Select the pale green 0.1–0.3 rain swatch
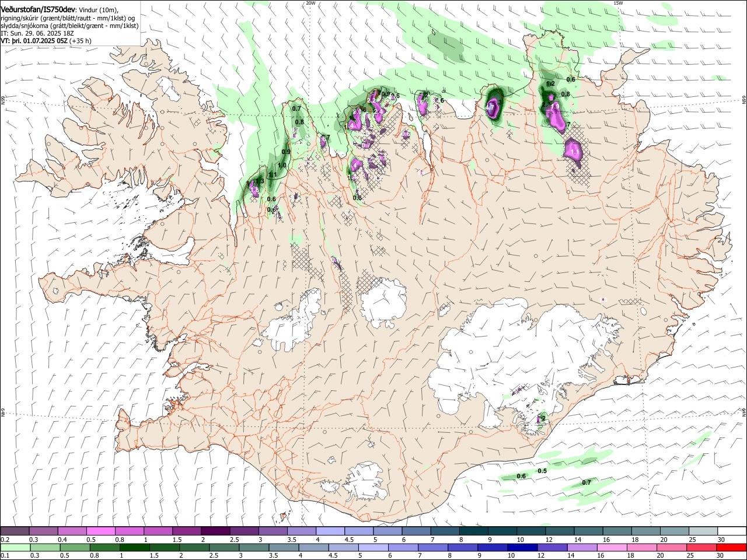 click(x=16, y=547)
